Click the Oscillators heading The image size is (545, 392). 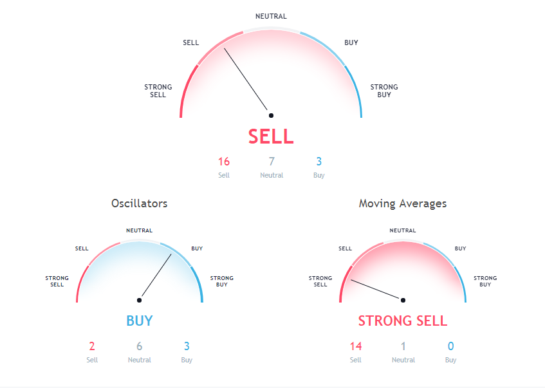[x=140, y=203]
